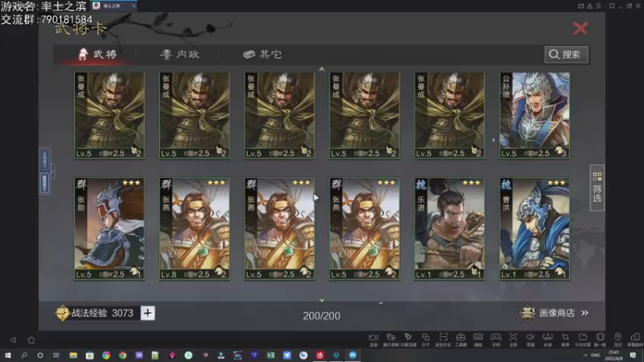
Task: Click the lower left side panel tab
Action: click(44, 183)
